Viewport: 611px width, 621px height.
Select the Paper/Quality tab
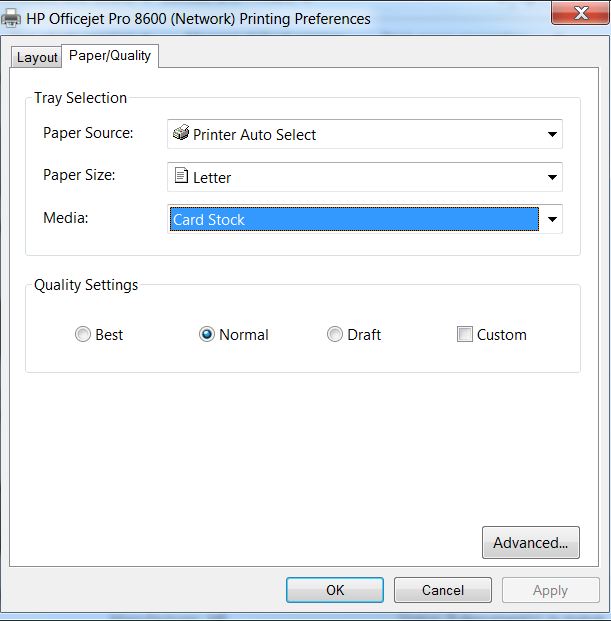[110, 56]
